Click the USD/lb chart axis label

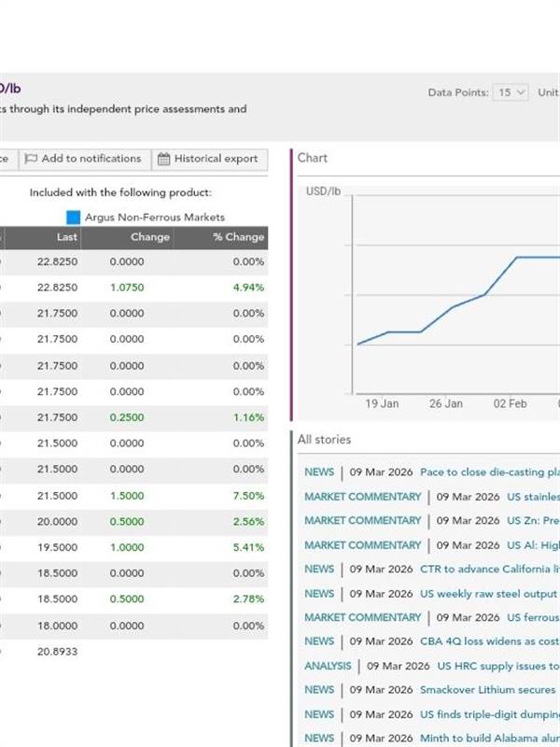click(x=323, y=191)
